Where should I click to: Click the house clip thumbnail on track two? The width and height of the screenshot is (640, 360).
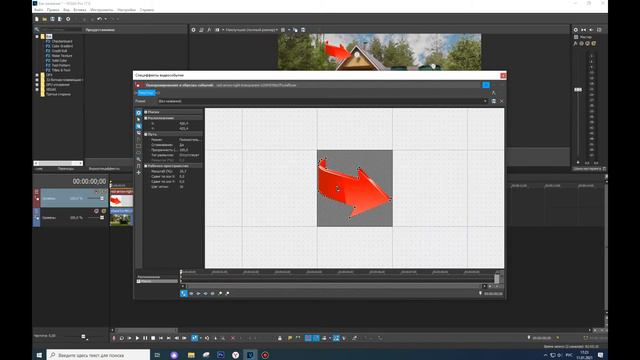(x=122, y=220)
